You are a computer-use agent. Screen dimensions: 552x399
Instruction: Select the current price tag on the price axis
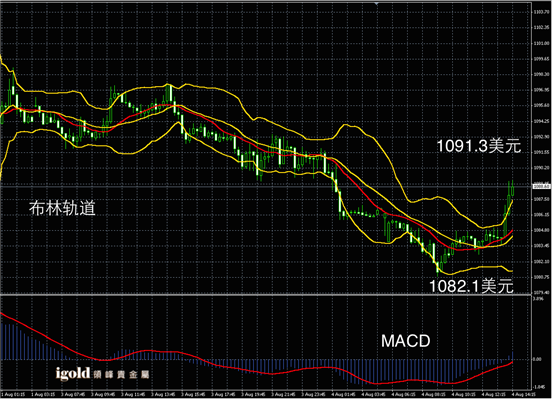(541, 186)
